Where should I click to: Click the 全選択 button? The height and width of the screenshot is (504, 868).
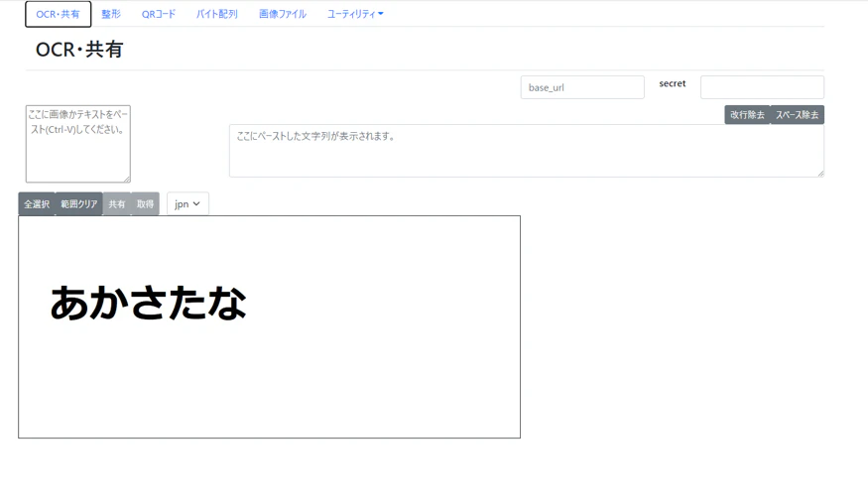coord(37,203)
